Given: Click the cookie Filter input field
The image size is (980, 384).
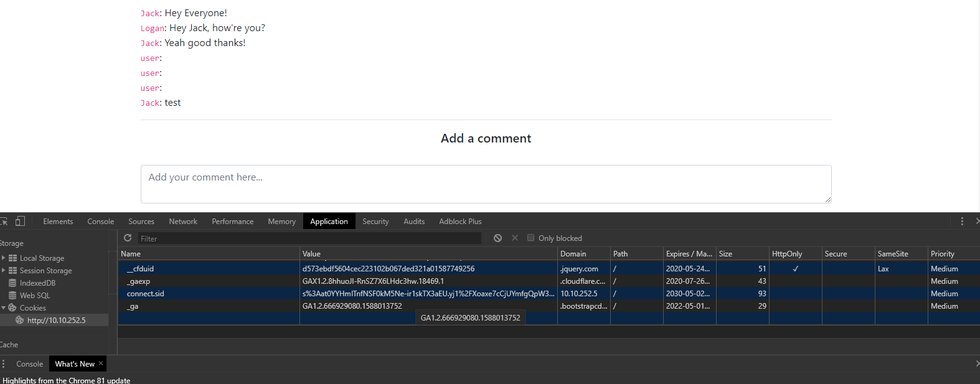Looking at the screenshot, I should pos(309,238).
